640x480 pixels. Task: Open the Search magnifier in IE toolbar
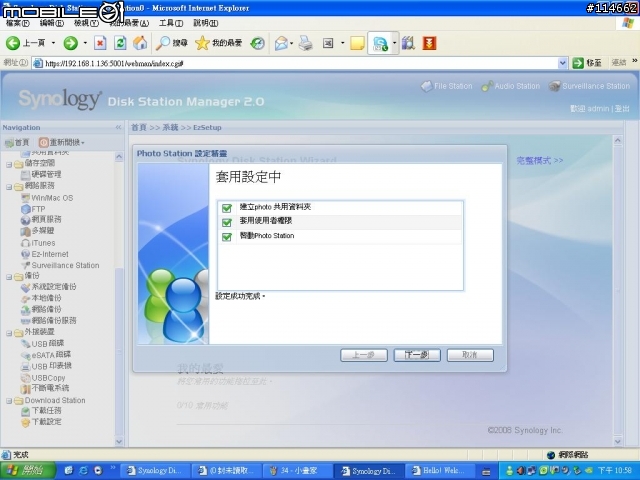(171, 43)
